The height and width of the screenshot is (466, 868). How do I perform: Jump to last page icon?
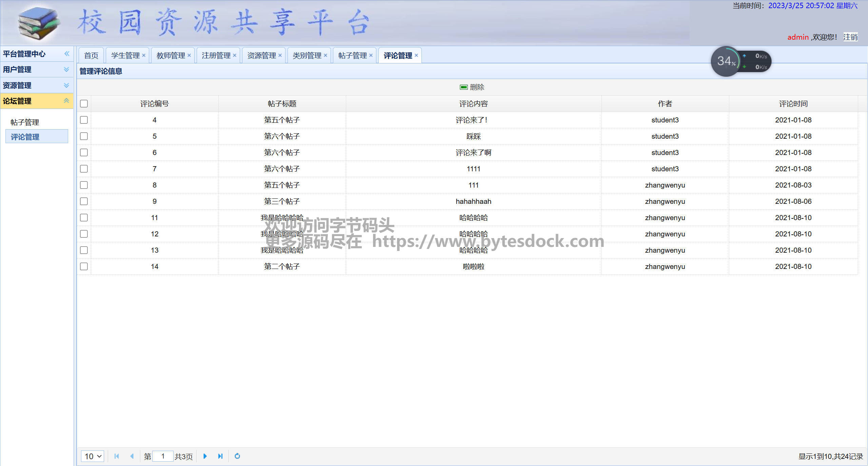[x=220, y=456]
